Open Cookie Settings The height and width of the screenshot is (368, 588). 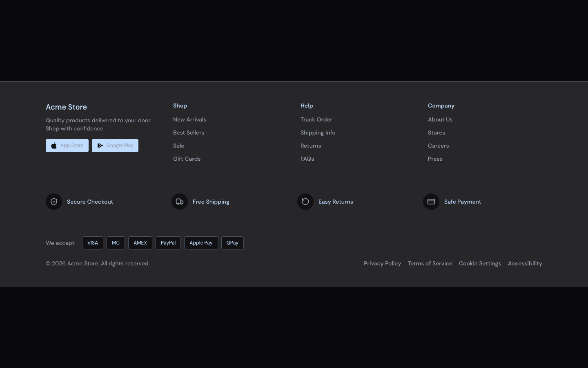[x=480, y=263]
